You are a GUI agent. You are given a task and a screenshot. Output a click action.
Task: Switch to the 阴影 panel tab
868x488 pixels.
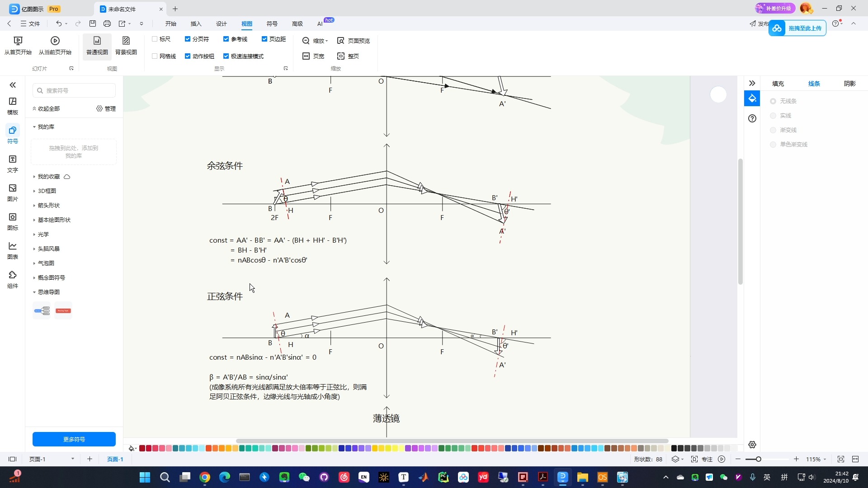coord(849,84)
